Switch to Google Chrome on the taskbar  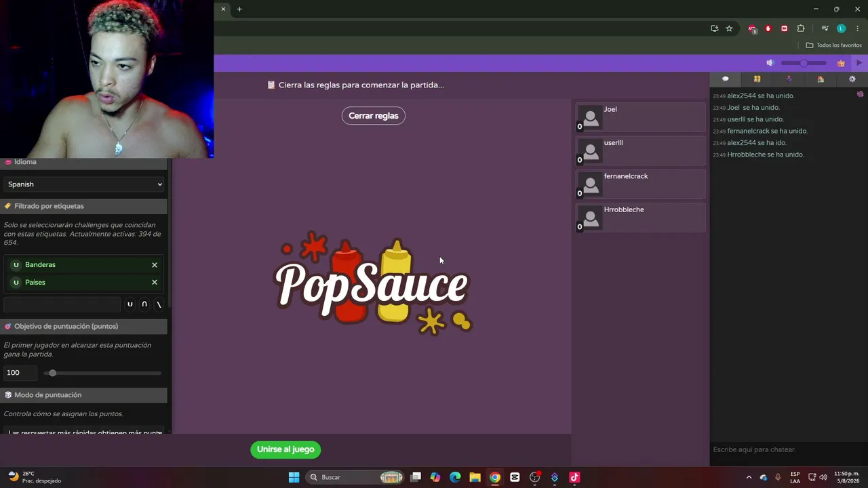[495, 477]
